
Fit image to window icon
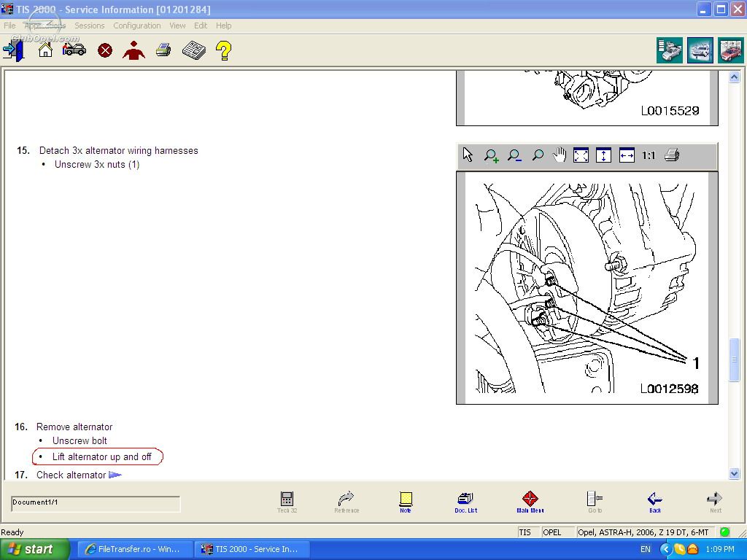(x=581, y=155)
